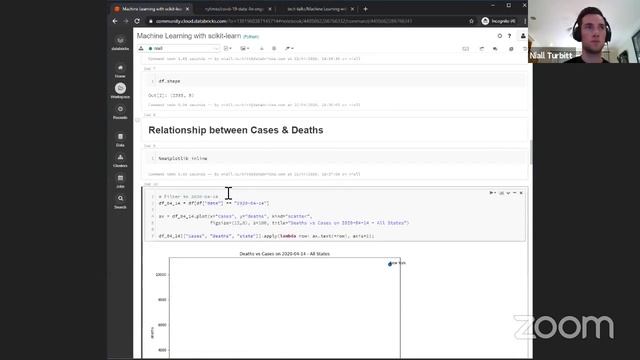Open the help question mark icon
This screenshot has width=640, height=360.
pyautogui.click(x=509, y=36)
